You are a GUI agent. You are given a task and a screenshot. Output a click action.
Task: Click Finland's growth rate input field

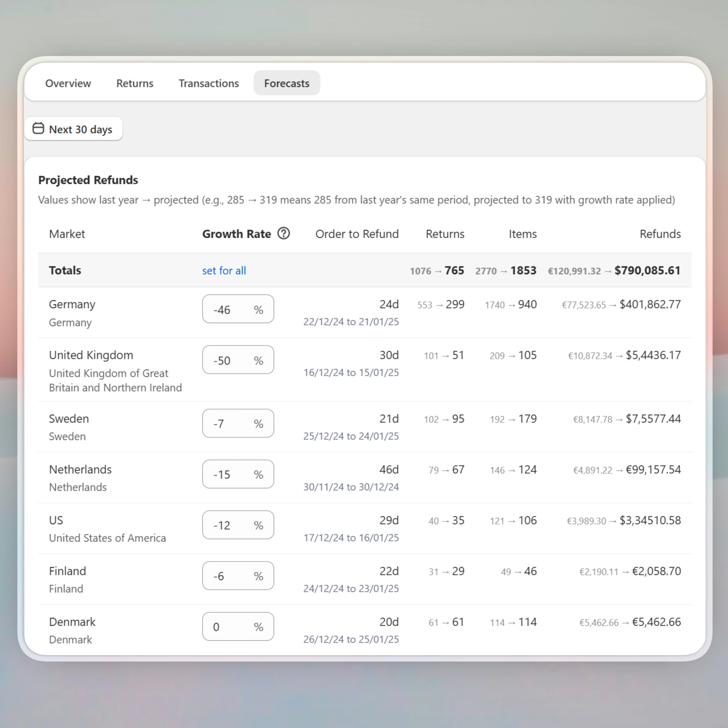(238, 575)
